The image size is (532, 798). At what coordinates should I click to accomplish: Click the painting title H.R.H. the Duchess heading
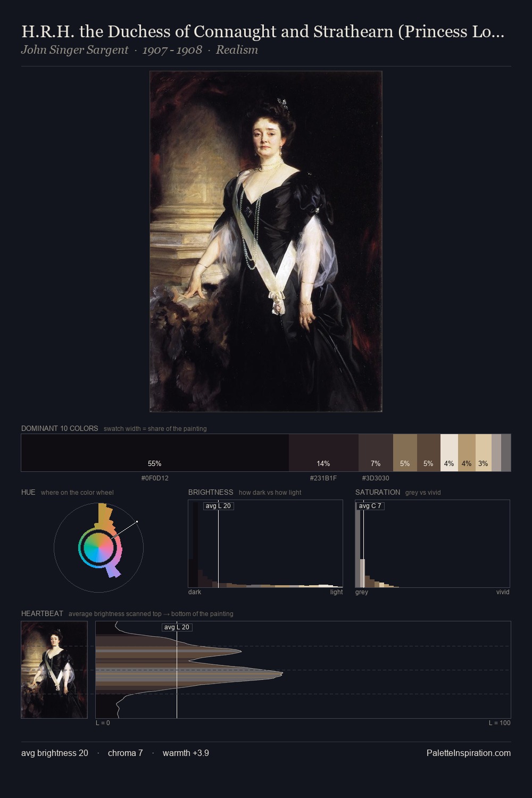click(x=263, y=31)
